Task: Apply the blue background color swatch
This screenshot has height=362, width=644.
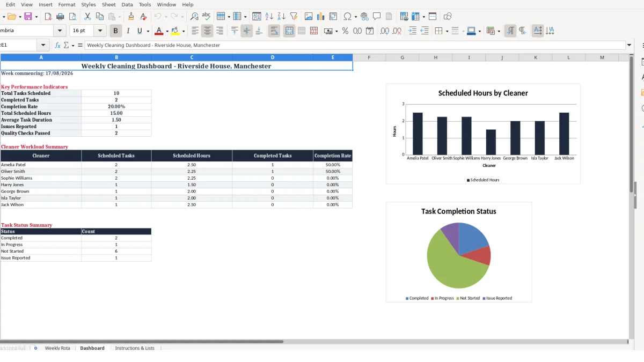Action: (471, 31)
